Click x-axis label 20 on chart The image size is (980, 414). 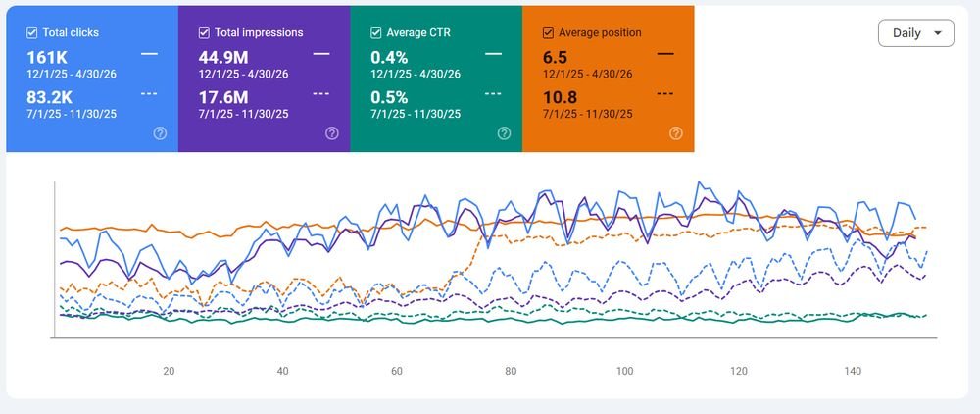[x=169, y=372]
